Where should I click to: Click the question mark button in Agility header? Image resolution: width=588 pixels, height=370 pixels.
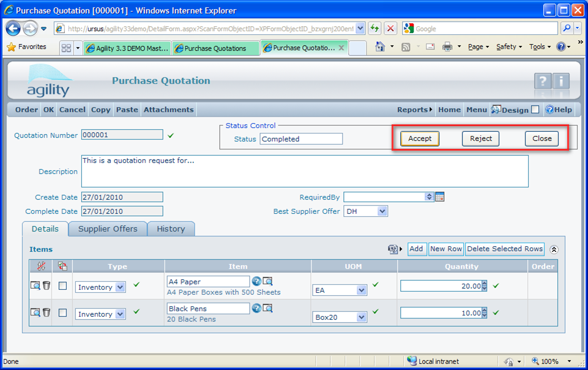(x=543, y=81)
